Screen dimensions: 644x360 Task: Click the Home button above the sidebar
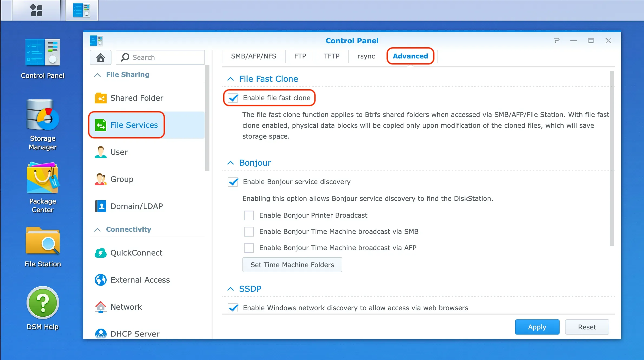tap(100, 57)
